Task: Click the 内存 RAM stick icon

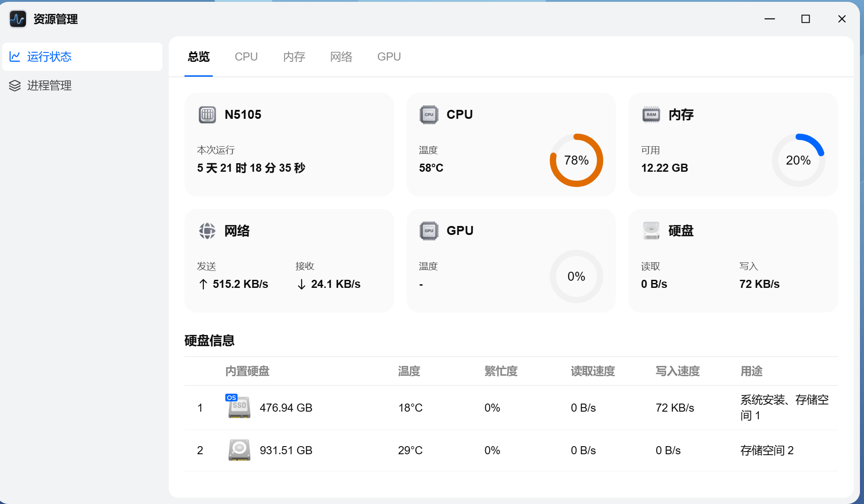Action: pyautogui.click(x=651, y=115)
